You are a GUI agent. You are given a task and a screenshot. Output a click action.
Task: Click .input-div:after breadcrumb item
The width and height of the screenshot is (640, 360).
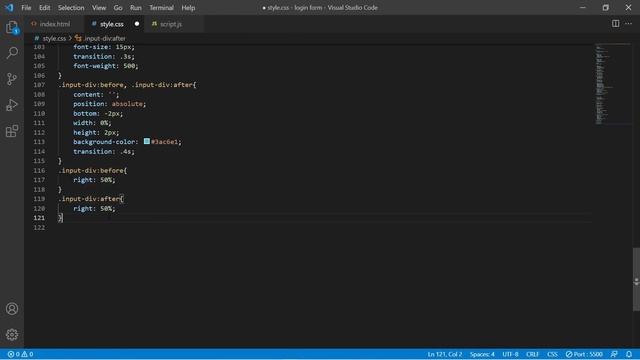point(104,38)
